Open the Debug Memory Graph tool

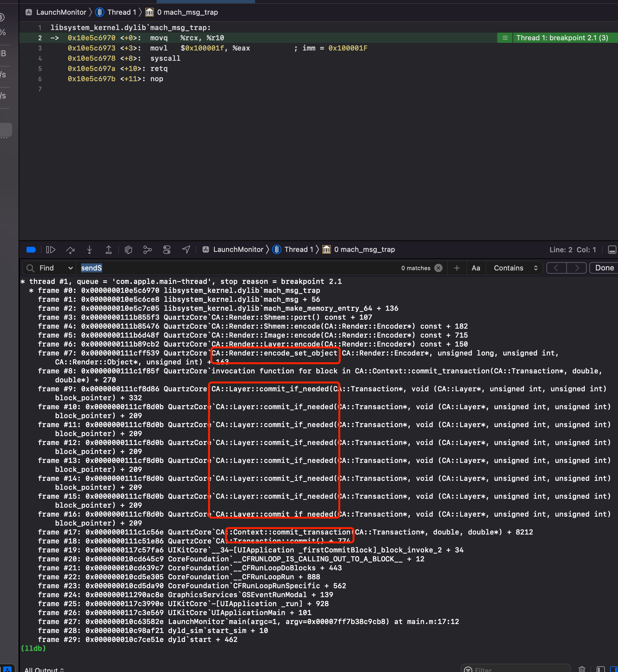[x=148, y=250]
